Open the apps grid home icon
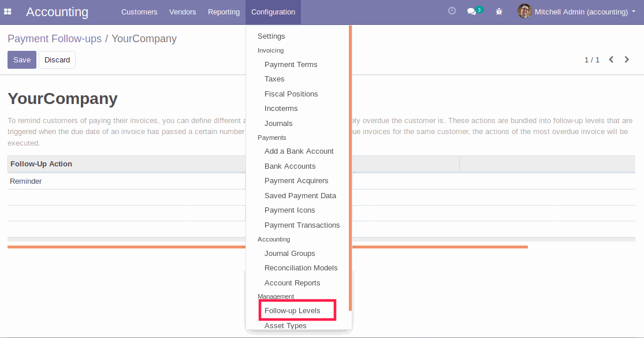Screen dimensions: 644x338 point(8,12)
